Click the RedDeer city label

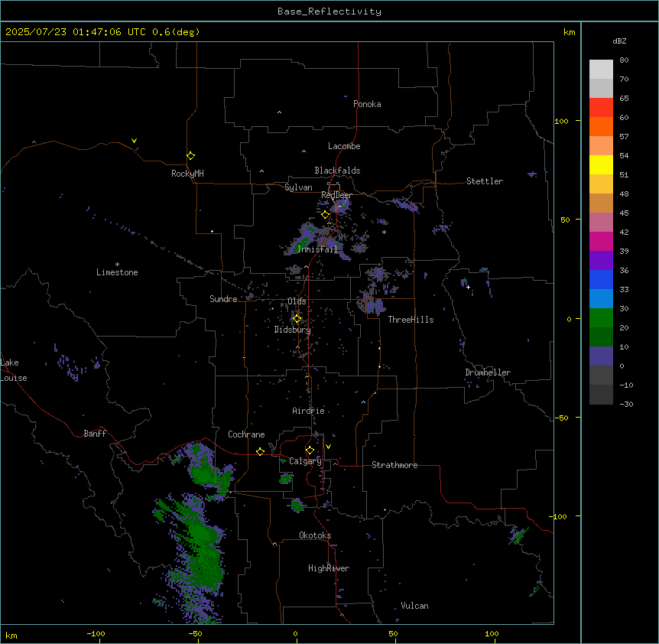pos(336,195)
